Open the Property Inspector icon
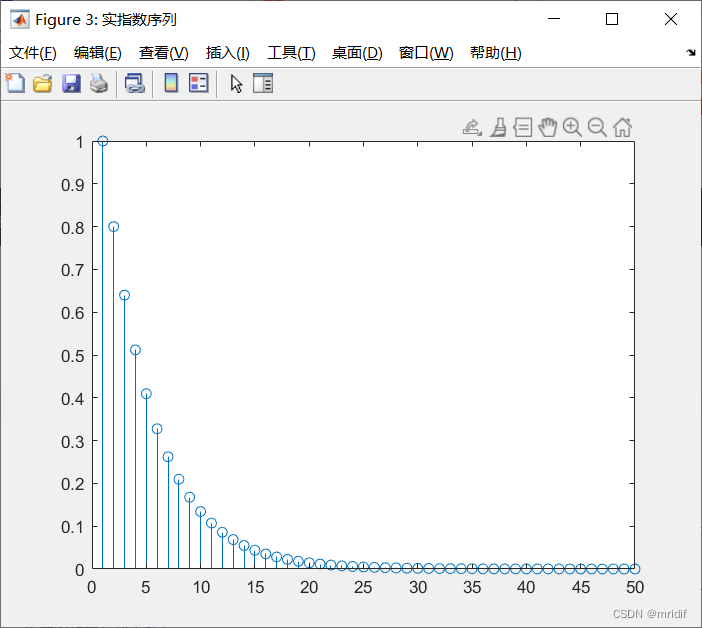Screen dimensions: 702x628 coord(263,83)
